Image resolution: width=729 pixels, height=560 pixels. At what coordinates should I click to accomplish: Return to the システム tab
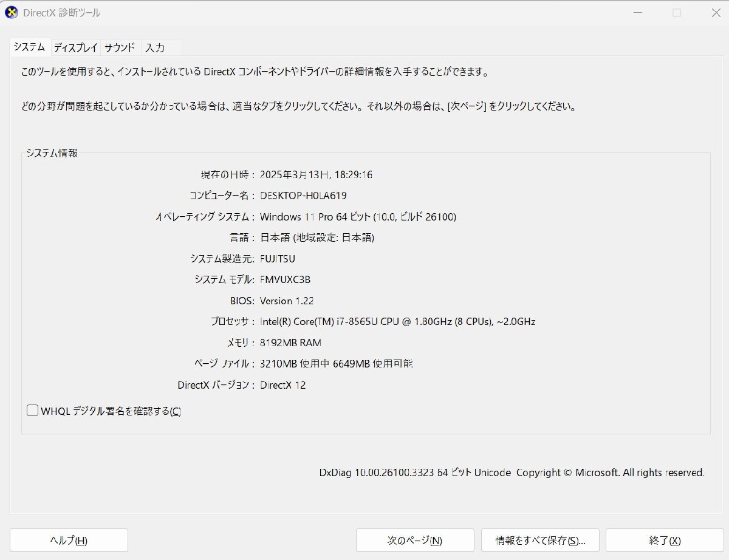tap(30, 46)
